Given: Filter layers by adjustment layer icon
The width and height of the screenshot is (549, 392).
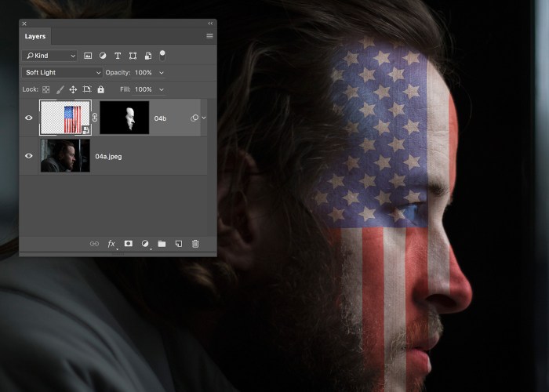Looking at the screenshot, I should [103, 56].
